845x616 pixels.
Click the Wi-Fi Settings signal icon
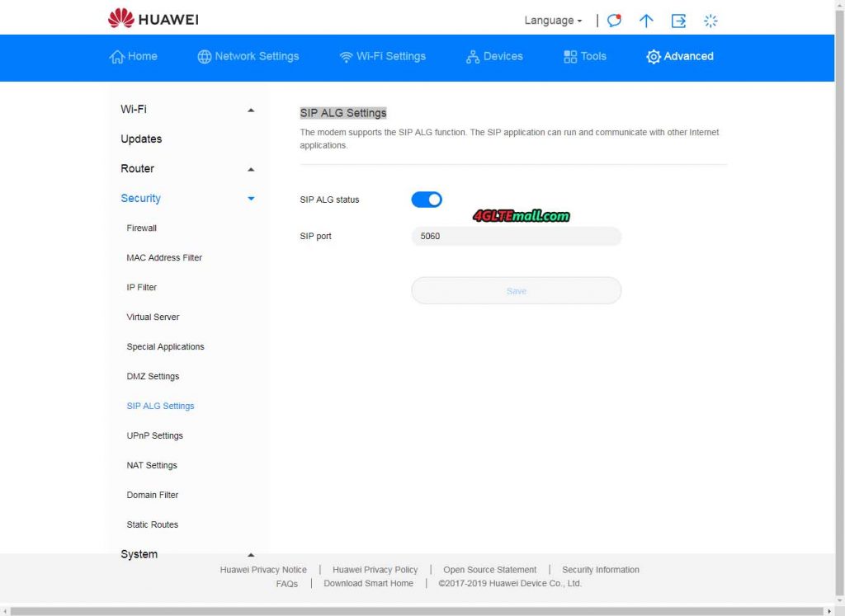[x=346, y=56]
